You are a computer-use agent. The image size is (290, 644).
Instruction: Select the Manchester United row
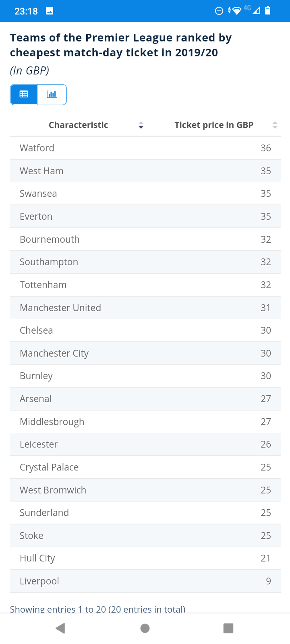click(x=145, y=308)
